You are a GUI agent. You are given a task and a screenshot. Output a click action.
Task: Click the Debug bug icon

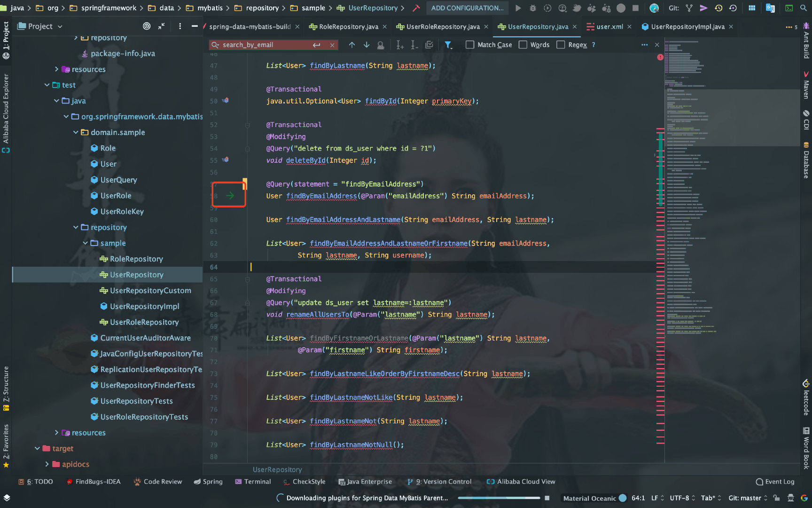[x=532, y=8]
